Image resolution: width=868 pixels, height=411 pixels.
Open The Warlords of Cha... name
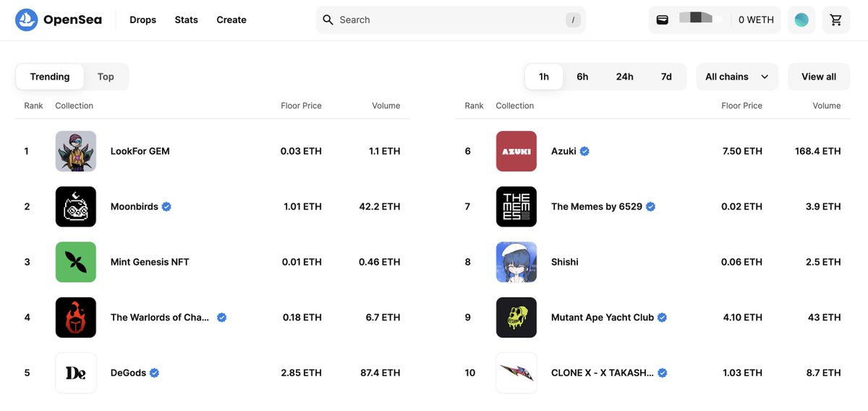tap(161, 318)
